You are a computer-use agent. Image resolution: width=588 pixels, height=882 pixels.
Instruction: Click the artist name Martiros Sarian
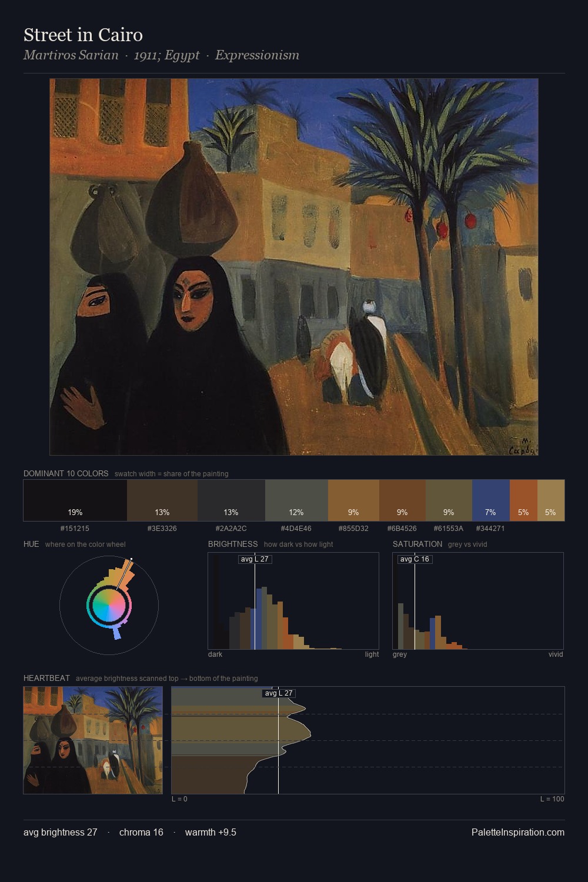[71, 55]
